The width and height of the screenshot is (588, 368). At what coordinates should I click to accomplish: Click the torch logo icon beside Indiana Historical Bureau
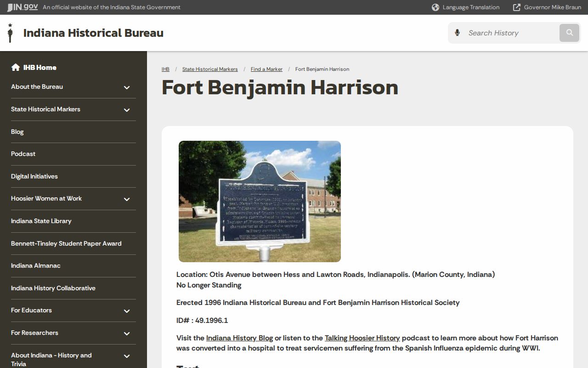coord(10,33)
